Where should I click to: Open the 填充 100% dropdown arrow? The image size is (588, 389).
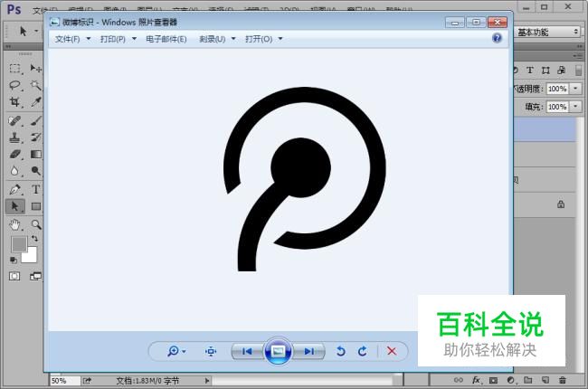[575, 107]
